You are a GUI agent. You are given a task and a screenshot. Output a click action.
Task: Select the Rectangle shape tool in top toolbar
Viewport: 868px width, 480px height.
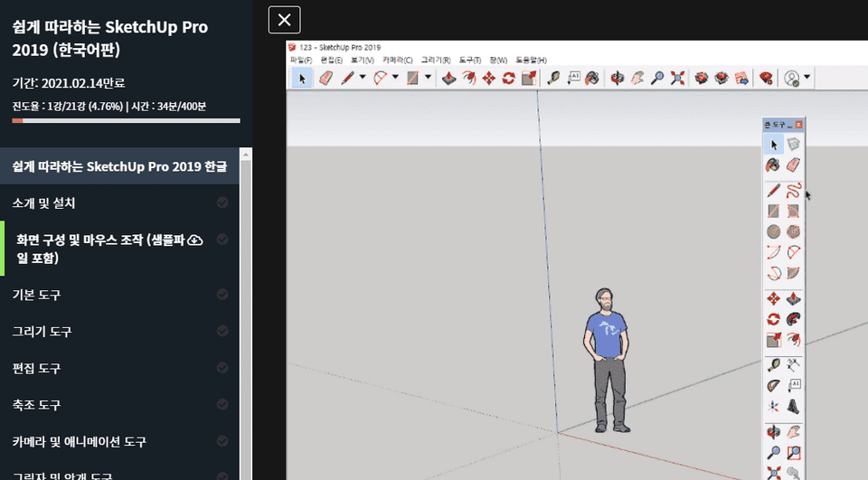coord(412,78)
